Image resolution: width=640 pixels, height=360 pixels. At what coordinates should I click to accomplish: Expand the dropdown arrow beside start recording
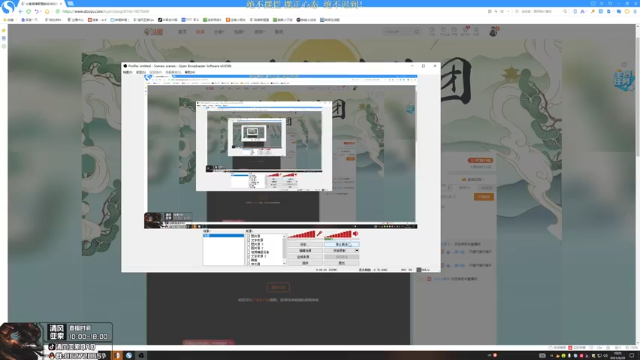357,251
